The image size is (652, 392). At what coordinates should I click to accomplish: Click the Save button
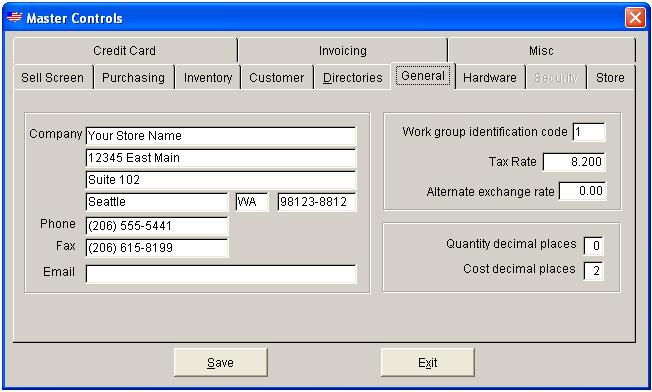point(220,362)
